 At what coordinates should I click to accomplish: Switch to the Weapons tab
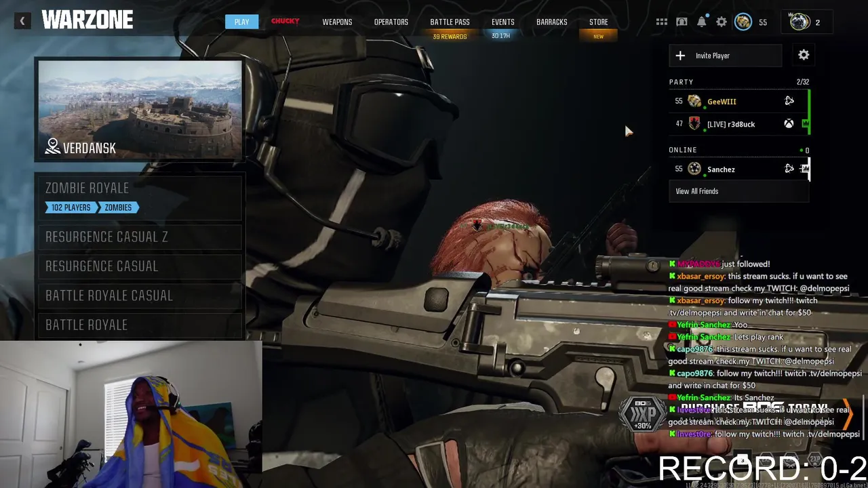(337, 22)
